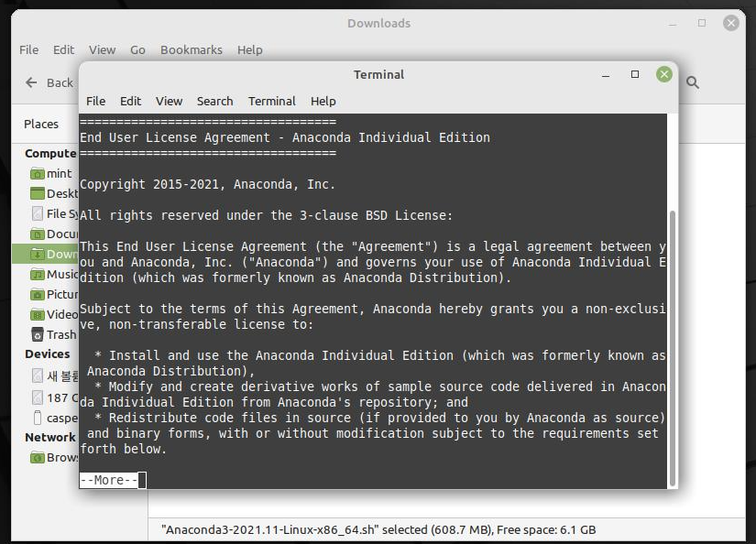This screenshot has height=544, width=756.
Task: Click the End User License Agreement heading
Action: [x=284, y=137]
